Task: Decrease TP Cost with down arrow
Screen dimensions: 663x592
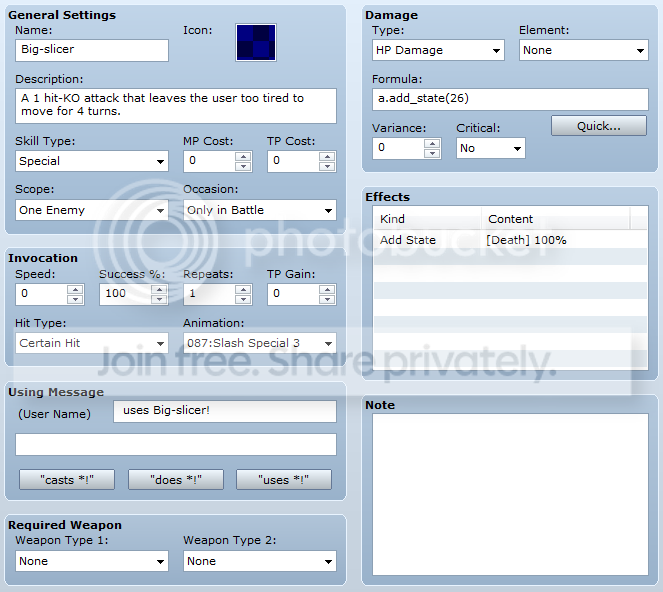Action: 327,166
